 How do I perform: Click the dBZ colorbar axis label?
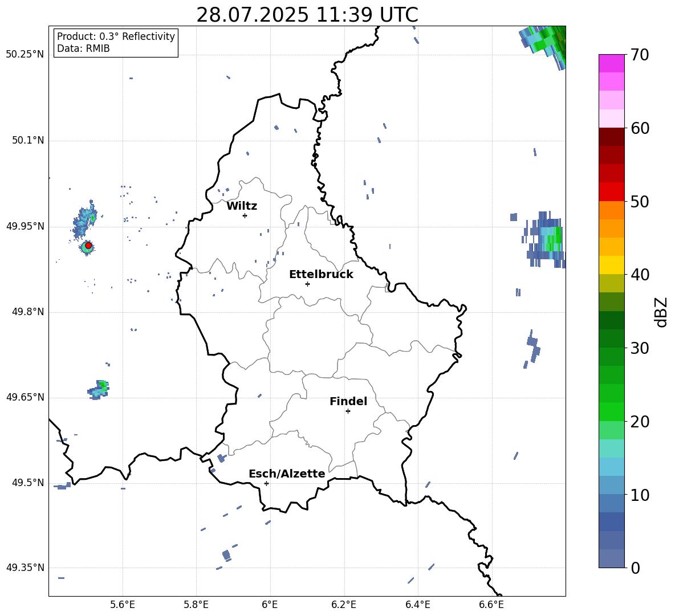point(661,312)
